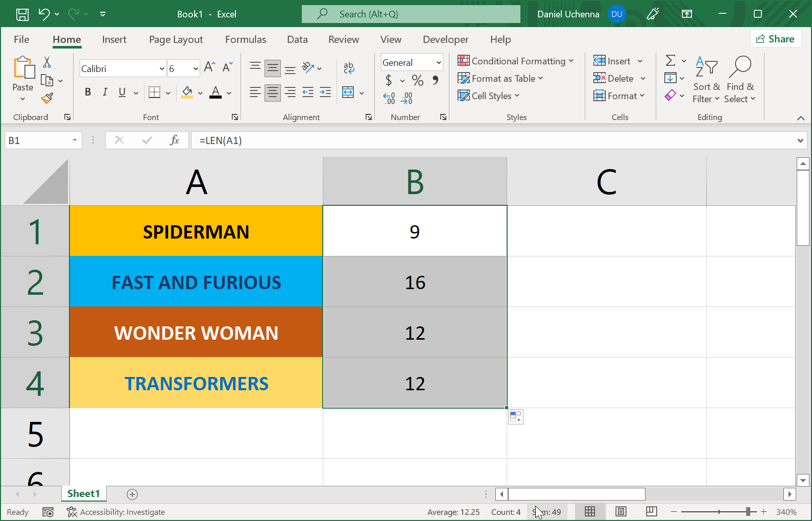Toggle Center horizontal alignment
The width and height of the screenshot is (812, 521).
coord(273,92)
